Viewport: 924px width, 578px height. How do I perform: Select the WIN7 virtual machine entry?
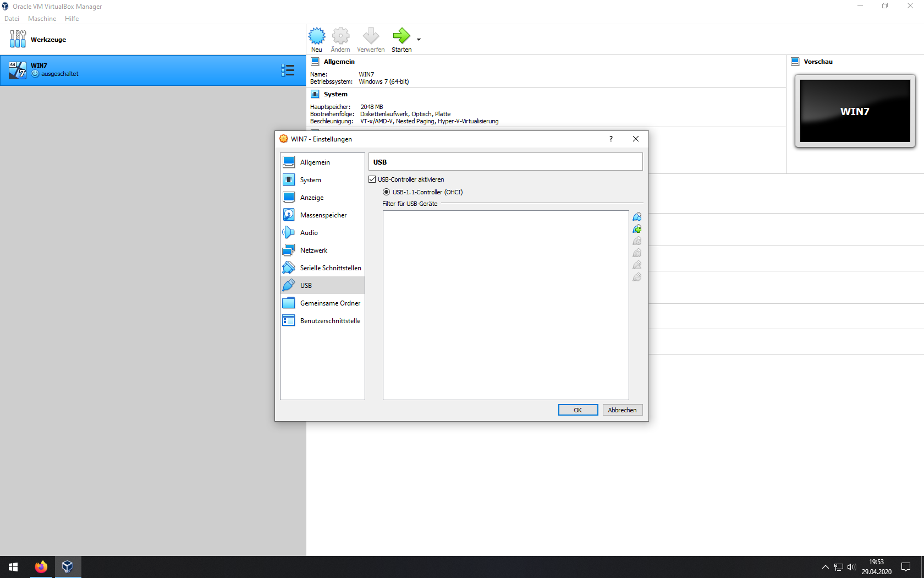[153, 70]
